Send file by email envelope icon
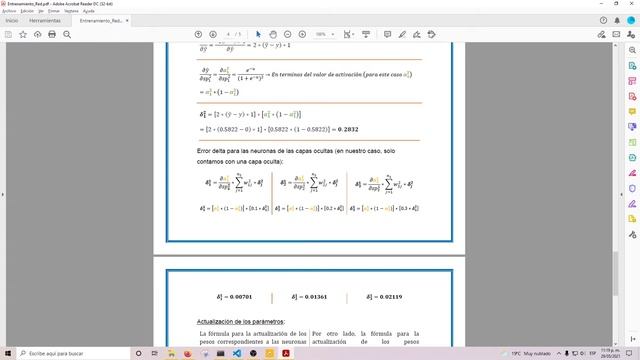 tap(616, 34)
